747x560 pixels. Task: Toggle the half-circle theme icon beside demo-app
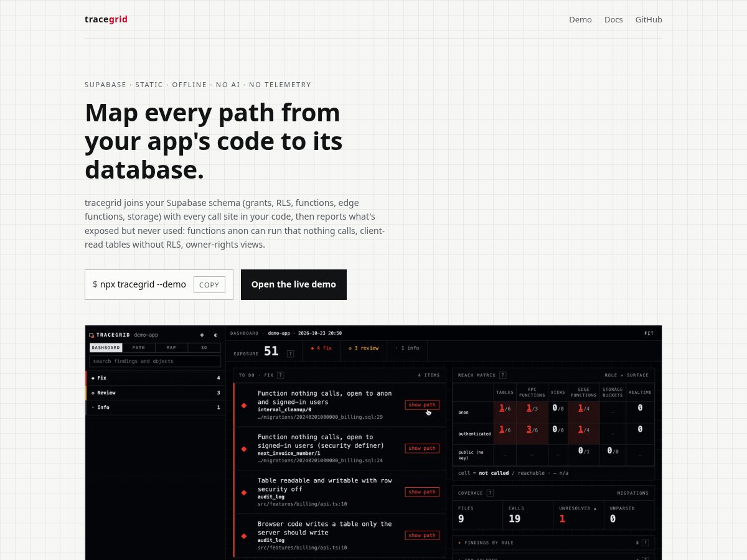click(216, 335)
